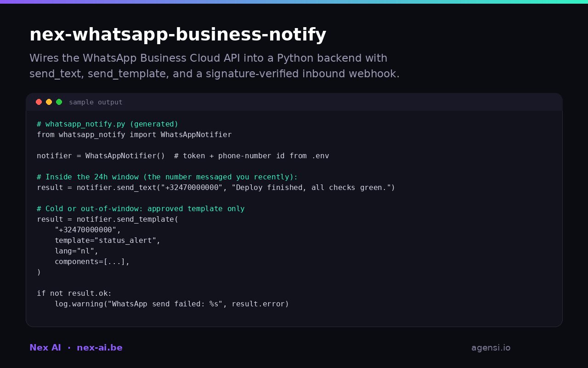Open the nex-ai.be link
This screenshot has width=588, height=368.
pyautogui.click(x=100, y=348)
